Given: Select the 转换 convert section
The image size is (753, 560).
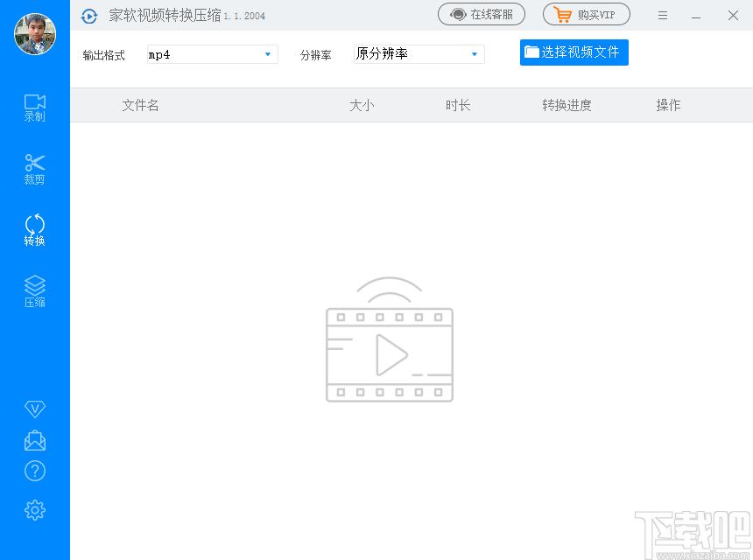Looking at the screenshot, I should (34, 230).
